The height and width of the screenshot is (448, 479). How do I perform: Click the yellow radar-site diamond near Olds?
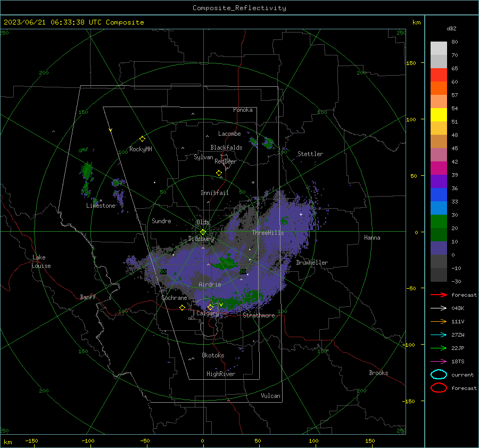tap(203, 232)
